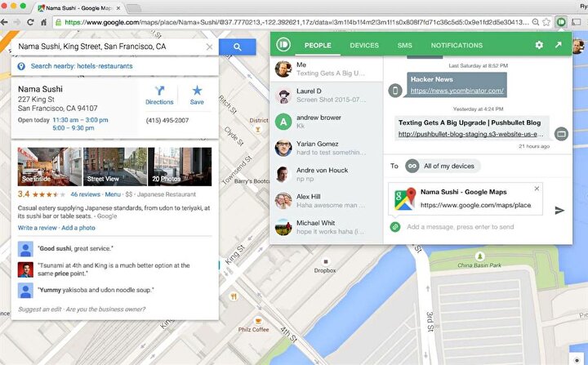
Task: Click the zoom magnifier icon in address bar
Action: tap(536, 22)
